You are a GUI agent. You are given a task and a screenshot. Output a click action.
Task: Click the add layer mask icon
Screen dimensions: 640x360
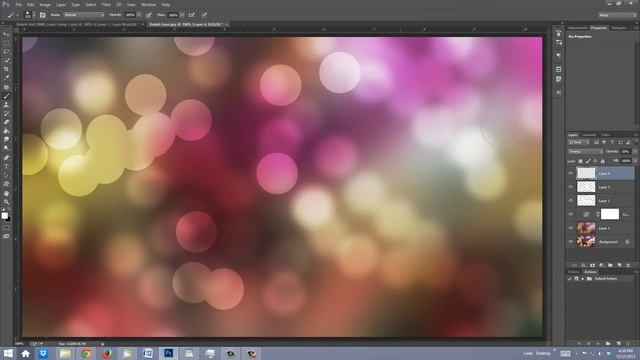592,265
